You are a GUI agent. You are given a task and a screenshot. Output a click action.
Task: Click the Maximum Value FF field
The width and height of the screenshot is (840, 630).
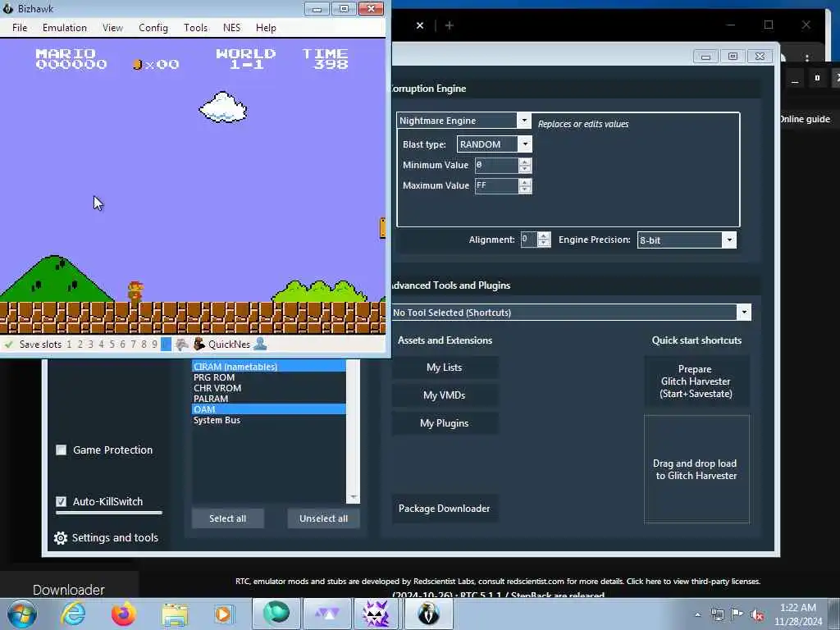click(496, 185)
